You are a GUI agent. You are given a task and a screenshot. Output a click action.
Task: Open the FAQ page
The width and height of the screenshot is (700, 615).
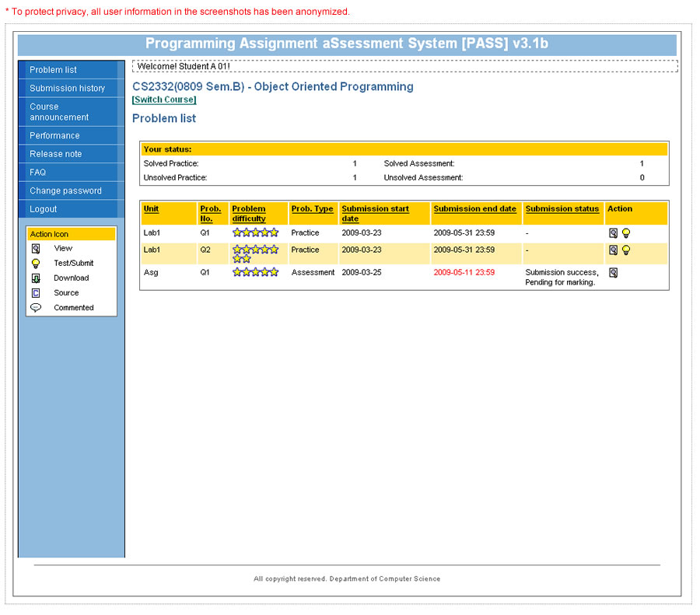37,173
